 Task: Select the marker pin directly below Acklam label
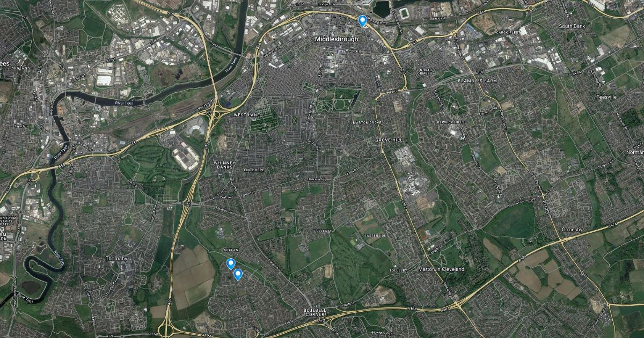pos(231,263)
